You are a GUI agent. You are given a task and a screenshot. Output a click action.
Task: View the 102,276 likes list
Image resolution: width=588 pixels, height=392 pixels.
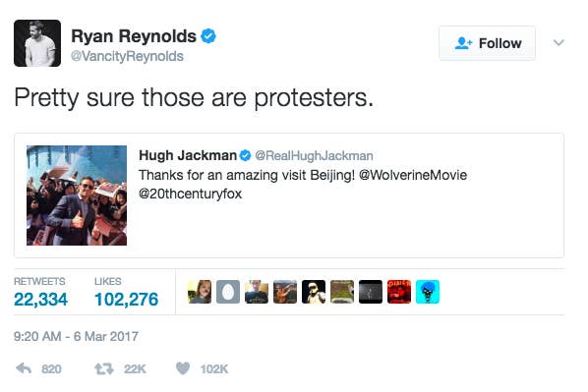[127, 293]
